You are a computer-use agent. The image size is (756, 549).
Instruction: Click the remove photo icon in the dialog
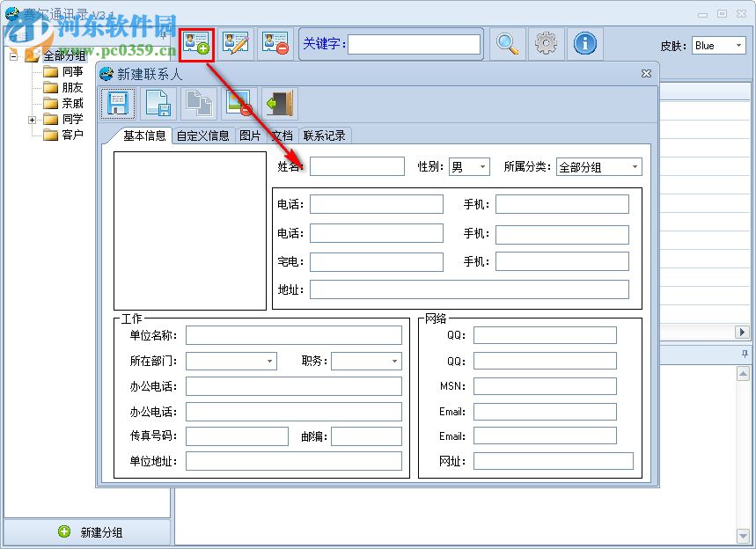[239, 103]
